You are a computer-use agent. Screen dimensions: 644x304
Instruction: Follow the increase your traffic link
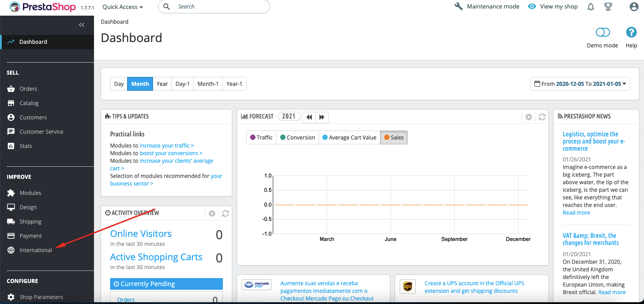[x=166, y=146]
